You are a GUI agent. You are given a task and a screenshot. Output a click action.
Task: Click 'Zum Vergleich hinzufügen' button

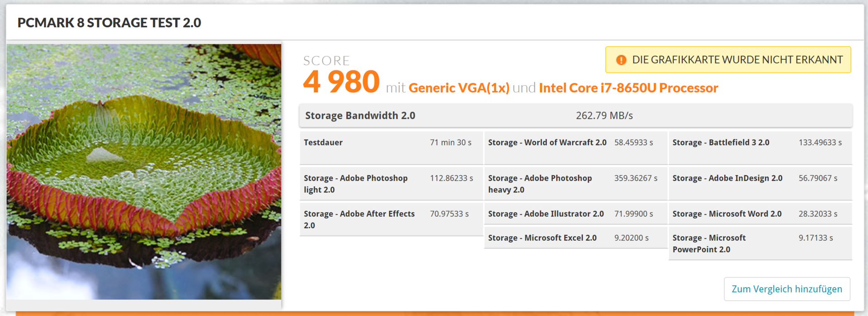click(x=787, y=289)
